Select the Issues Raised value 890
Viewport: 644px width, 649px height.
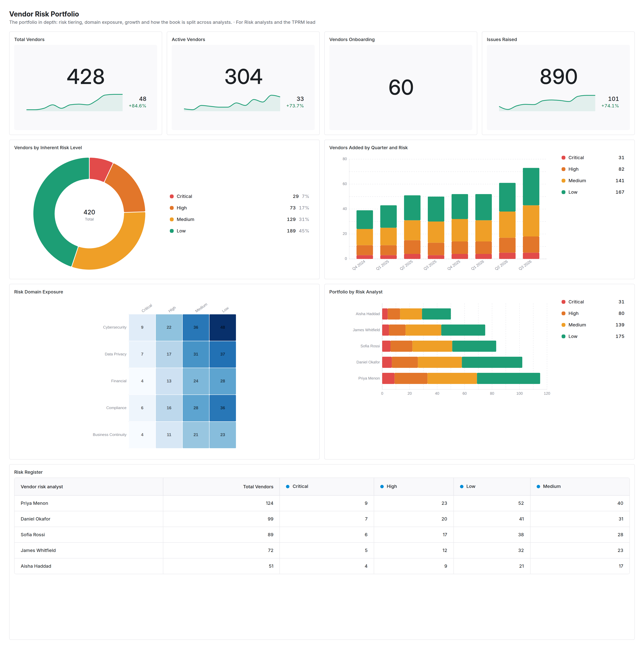558,77
